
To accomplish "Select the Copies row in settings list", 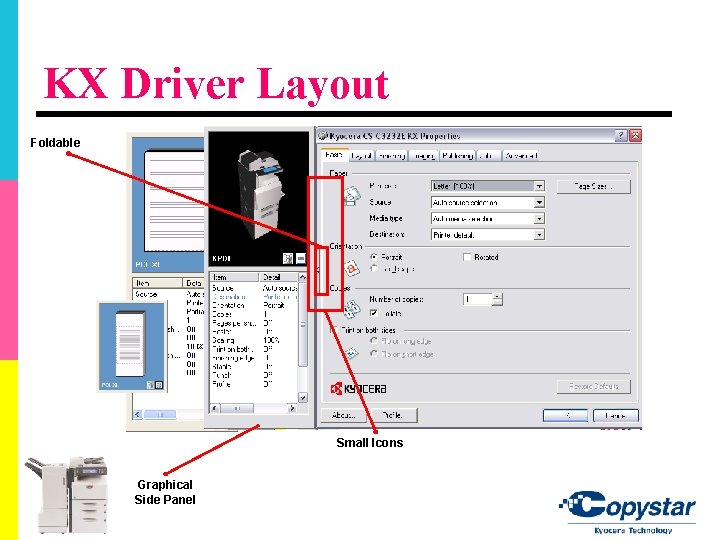I will point(254,314).
